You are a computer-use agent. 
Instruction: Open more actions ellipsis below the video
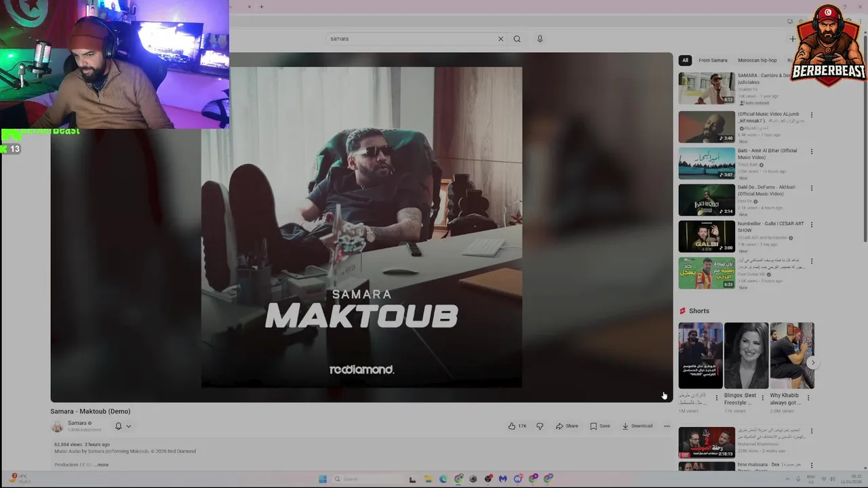(667, 426)
